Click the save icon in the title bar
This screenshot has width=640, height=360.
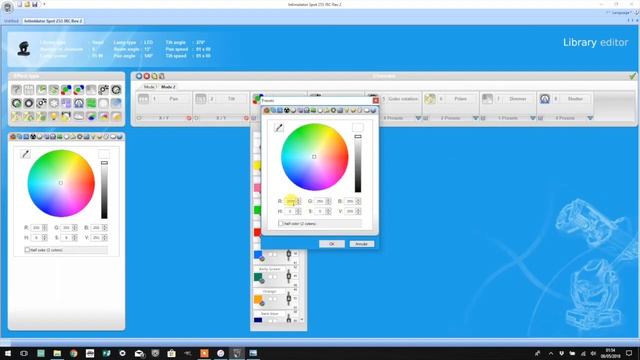click(35, 4)
